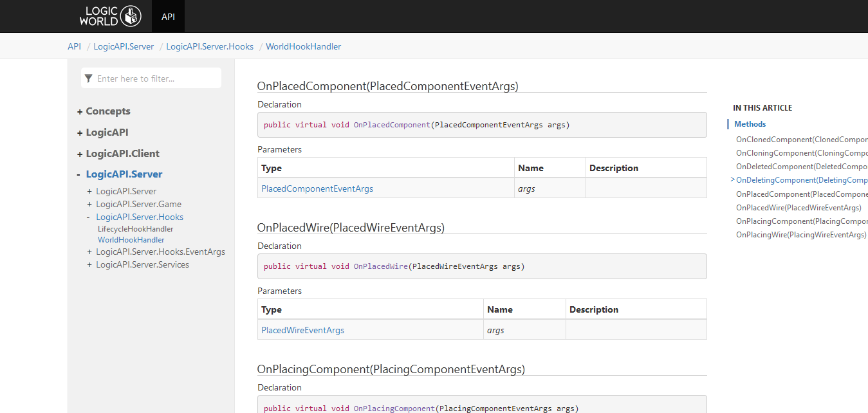
Task: Click WorldHookHandler breadcrumb link
Action: [304, 46]
